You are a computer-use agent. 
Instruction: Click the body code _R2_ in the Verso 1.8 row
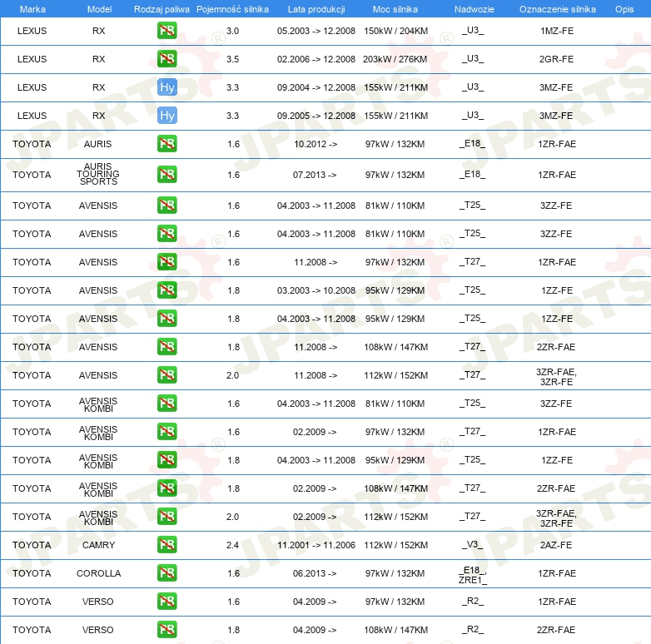(x=473, y=629)
